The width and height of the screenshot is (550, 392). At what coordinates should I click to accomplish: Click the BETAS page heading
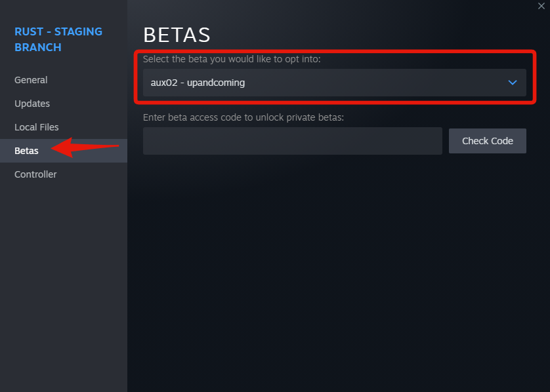(177, 35)
